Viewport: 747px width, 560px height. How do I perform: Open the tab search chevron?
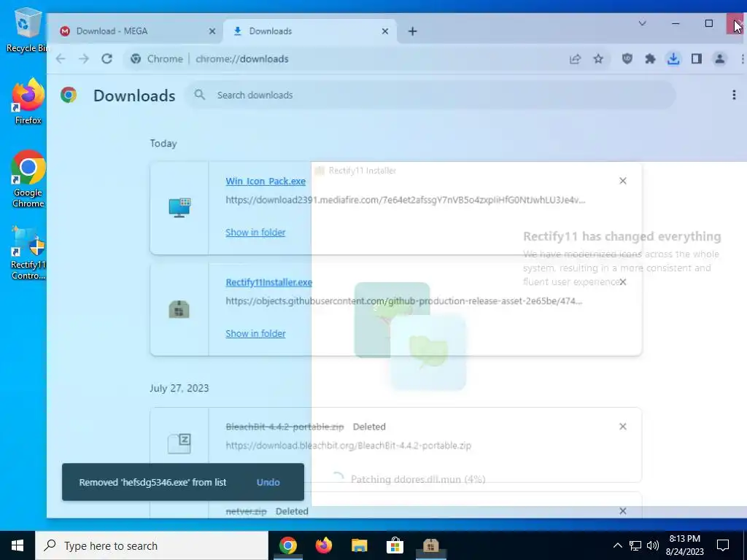[642, 23]
